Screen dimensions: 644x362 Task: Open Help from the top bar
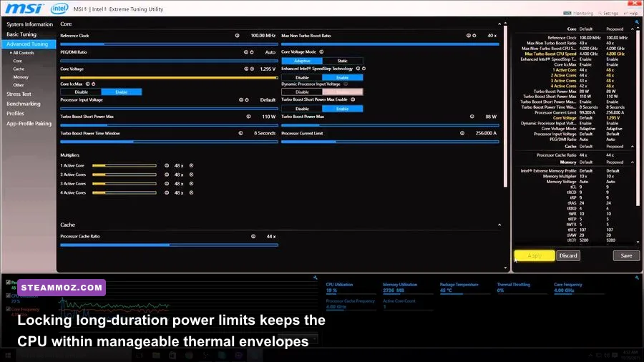coord(631,13)
